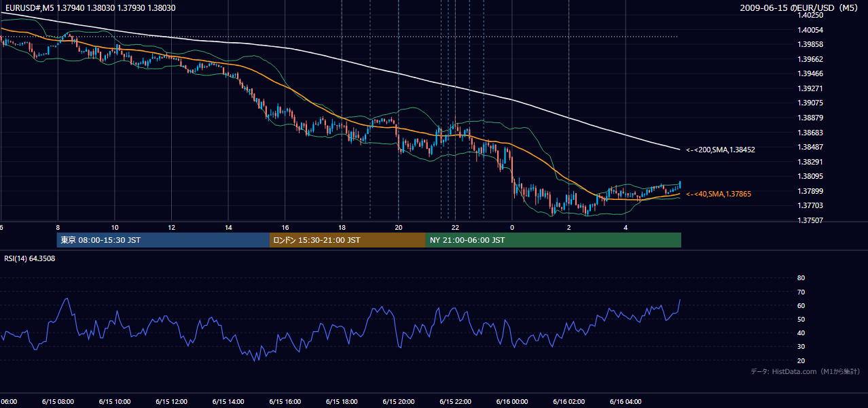
Task: Click price axis value 1.39662
Action: pyautogui.click(x=811, y=59)
